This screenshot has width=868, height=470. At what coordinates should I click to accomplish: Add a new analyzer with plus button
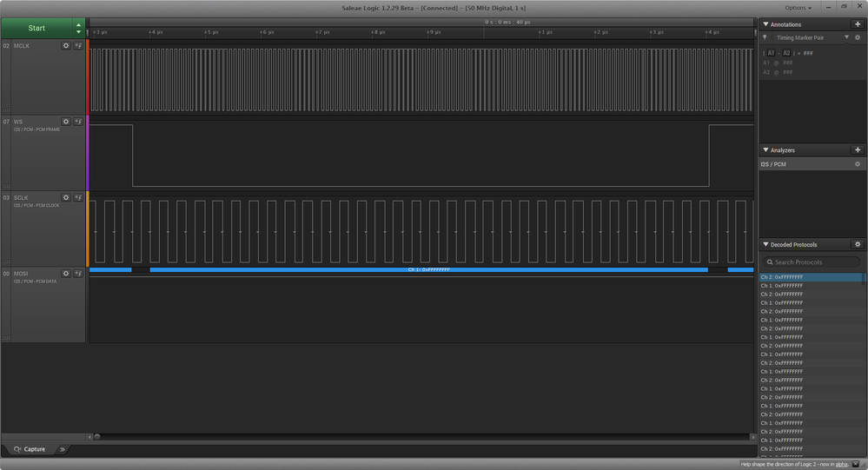pyautogui.click(x=858, y=150)
